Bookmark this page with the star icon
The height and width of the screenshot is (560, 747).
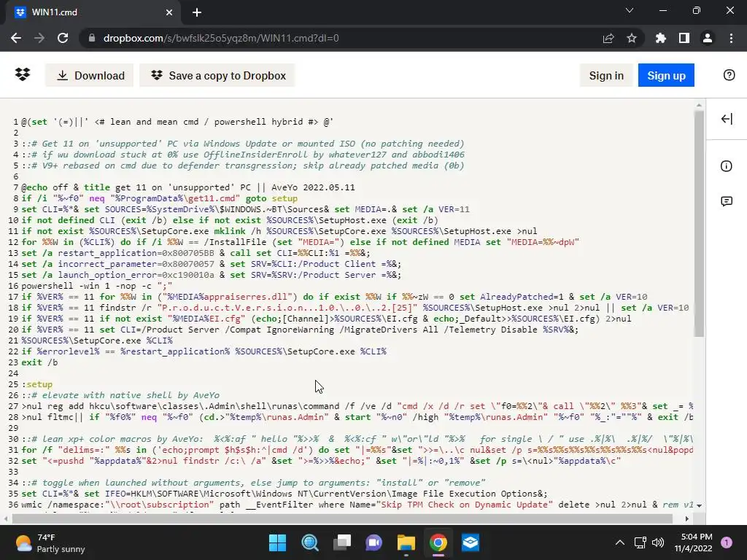632,38
